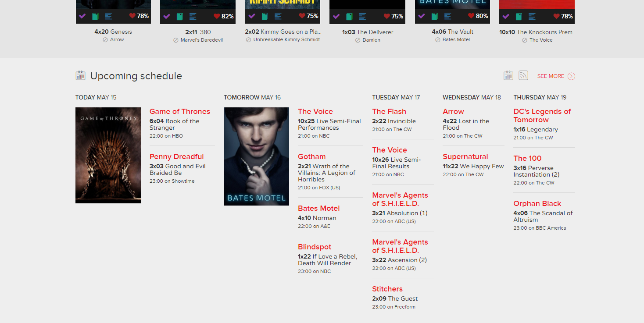This screenshot has height=323, width=644.
Task: Open Arrow in Wednesday's schedule
Action: coord(453,111)
